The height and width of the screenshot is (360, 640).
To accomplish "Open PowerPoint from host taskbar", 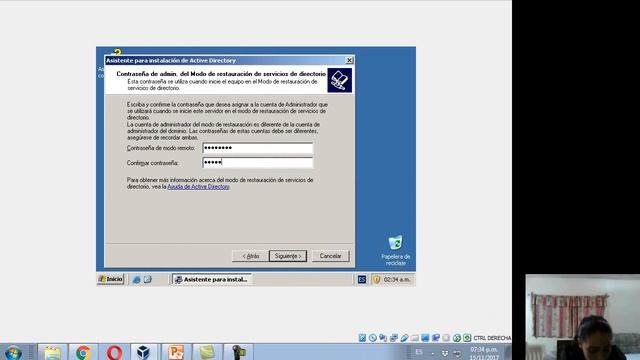I will tap(176, 352).
